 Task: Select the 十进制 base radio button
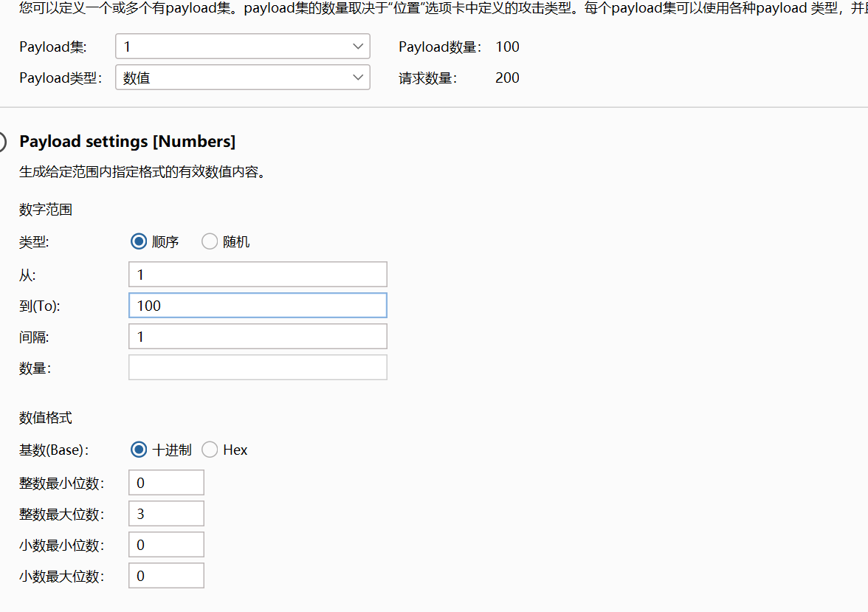139,450
